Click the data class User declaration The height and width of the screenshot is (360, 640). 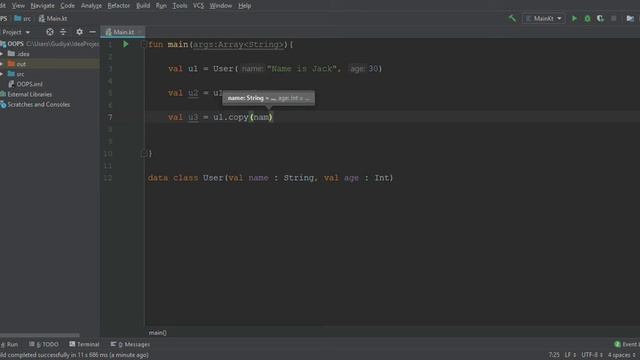click(270, 178)
